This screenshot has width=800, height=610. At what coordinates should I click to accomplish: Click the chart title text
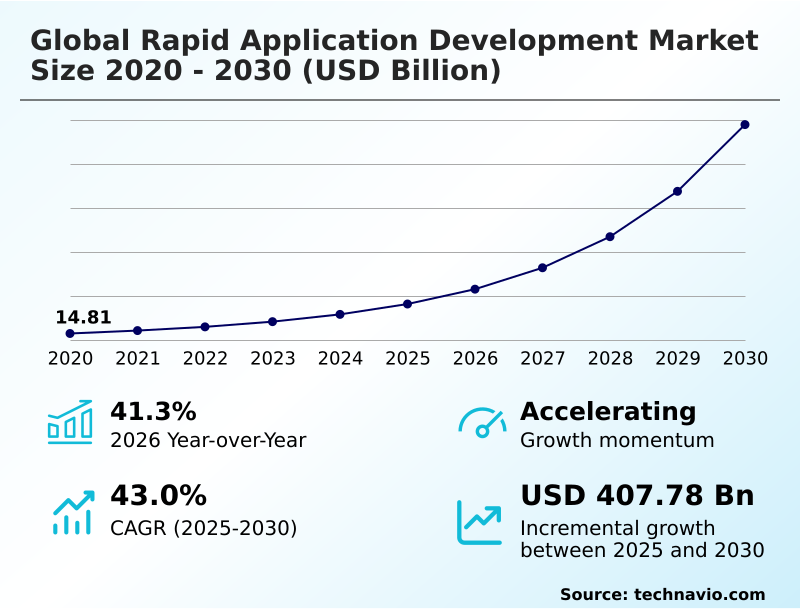coord(394,56)
